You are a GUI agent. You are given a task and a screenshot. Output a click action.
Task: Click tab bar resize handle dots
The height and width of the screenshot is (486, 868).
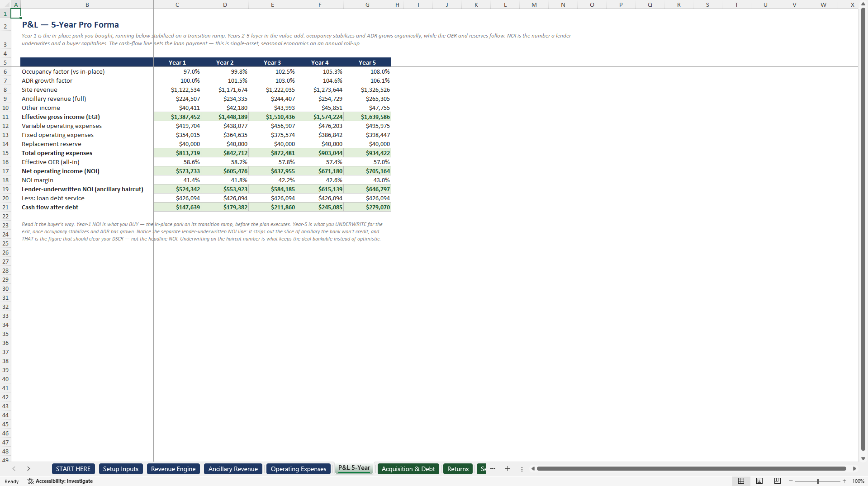[x=522, y=469]
